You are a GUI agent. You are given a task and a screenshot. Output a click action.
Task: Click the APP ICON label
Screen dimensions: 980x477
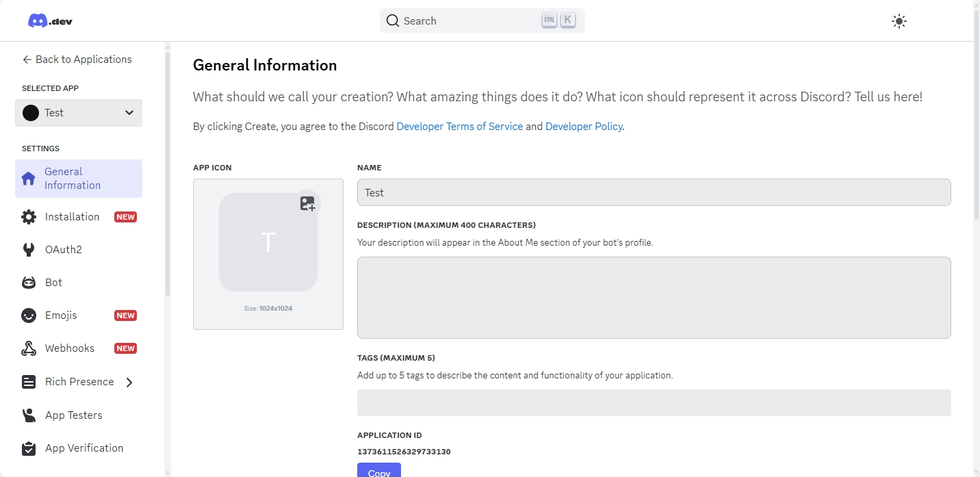(212, 168)
